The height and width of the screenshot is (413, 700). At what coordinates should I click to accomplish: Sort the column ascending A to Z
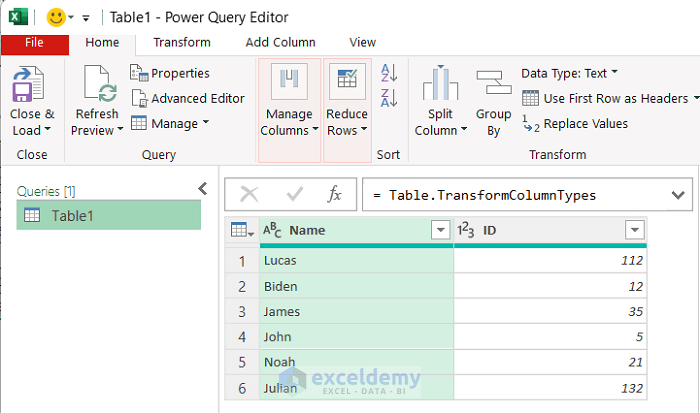click(390, 73)
